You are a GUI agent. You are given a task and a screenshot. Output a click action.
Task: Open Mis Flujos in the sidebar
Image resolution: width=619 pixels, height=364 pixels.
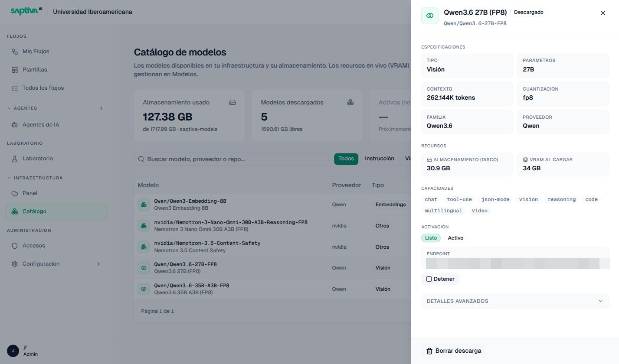point(56,52)
